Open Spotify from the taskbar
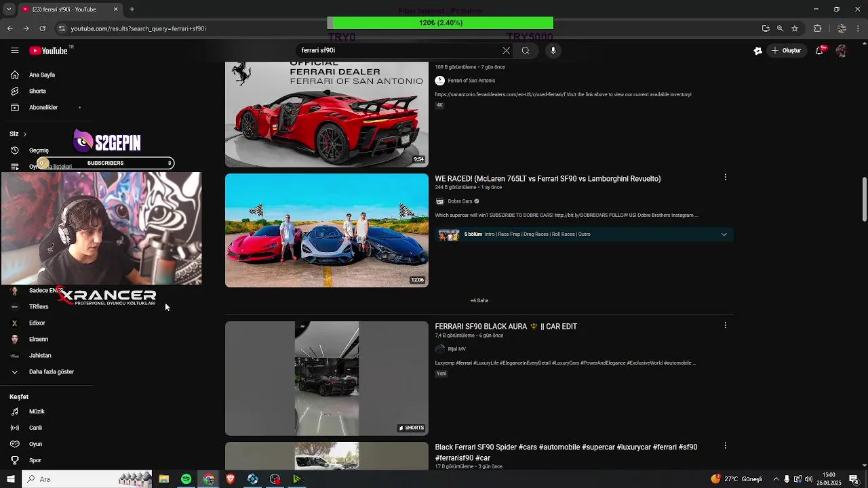868x488 pixels. (186, 479)
